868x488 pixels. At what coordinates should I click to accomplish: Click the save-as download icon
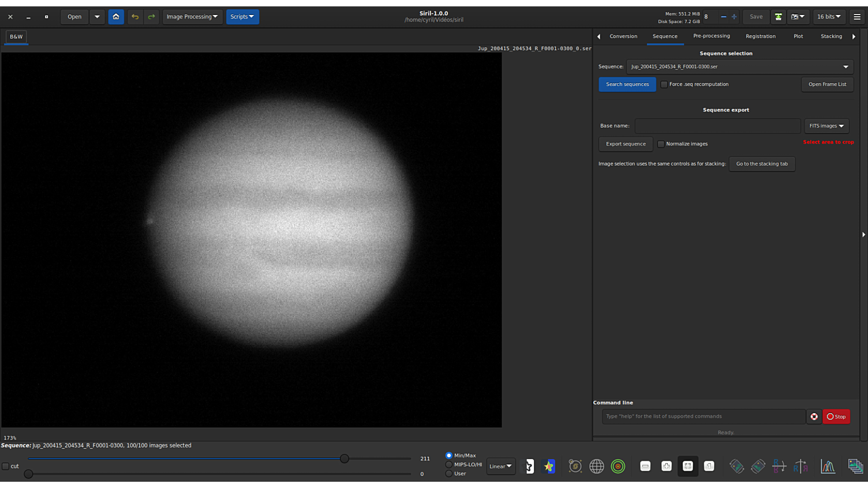(x=778, y=17)
